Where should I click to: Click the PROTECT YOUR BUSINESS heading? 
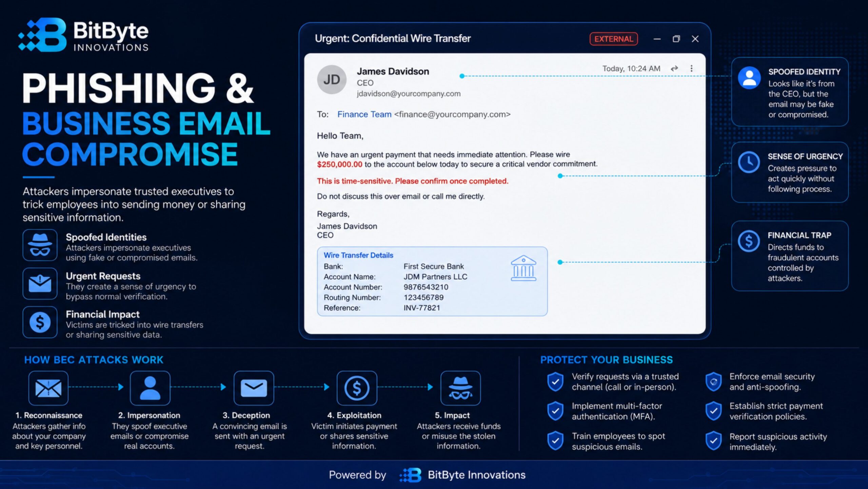pyautogui.click(x=607, y=360)
